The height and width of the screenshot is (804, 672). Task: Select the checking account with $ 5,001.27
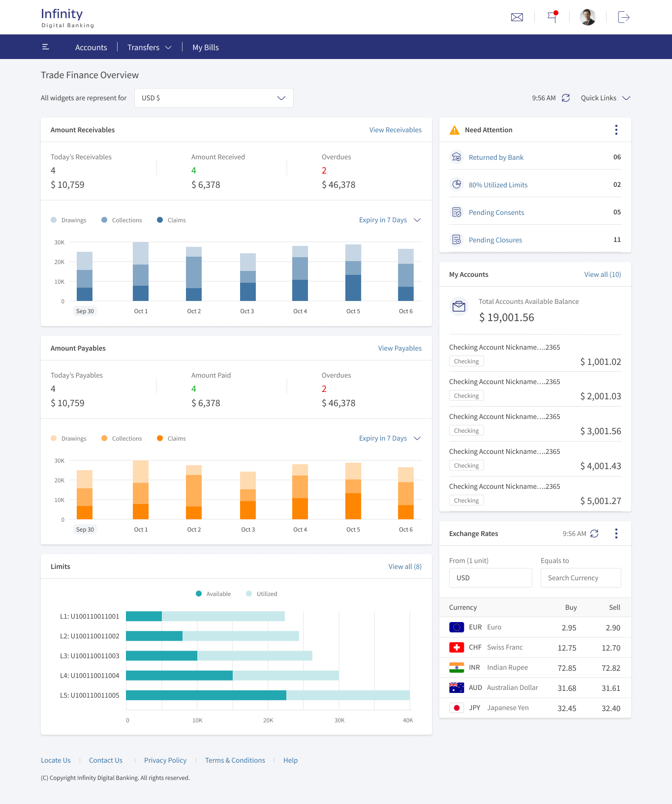pos(535,494)
